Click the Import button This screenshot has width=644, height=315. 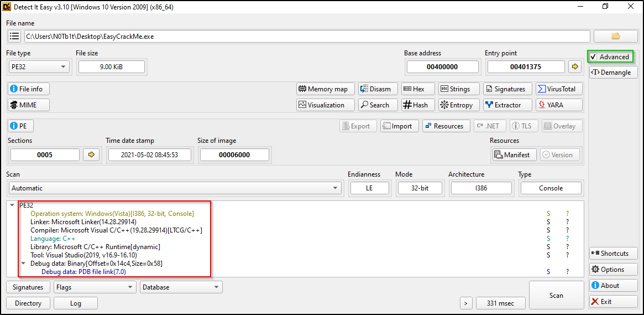[396, 126]
